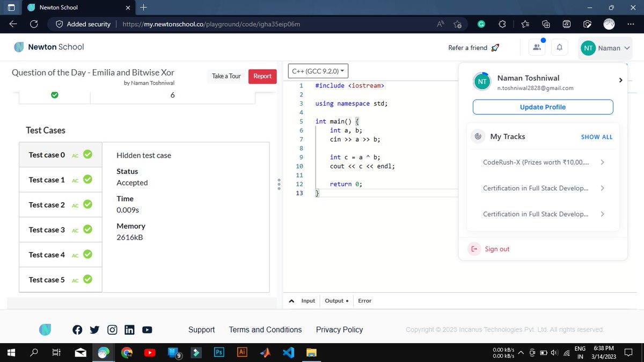Open the Collections icon in browser toolbar
The image size is (644, 362).
coord(546,24)
